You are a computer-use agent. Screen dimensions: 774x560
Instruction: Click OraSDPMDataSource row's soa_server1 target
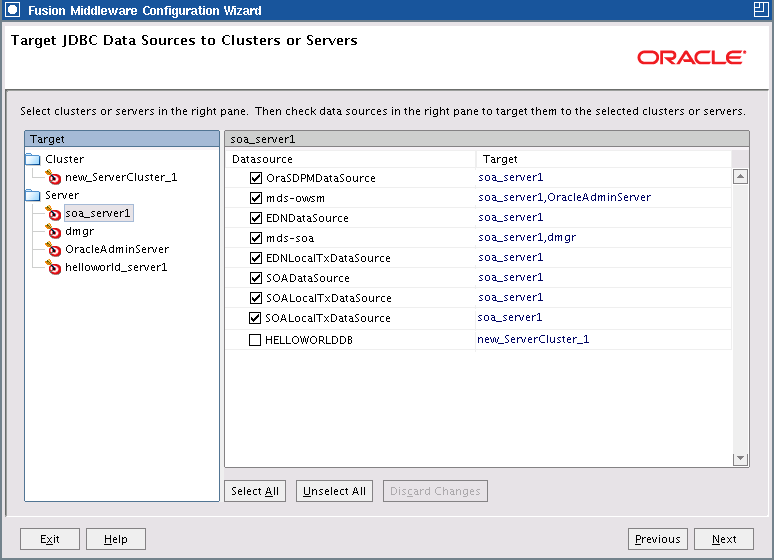coord(510,177)
